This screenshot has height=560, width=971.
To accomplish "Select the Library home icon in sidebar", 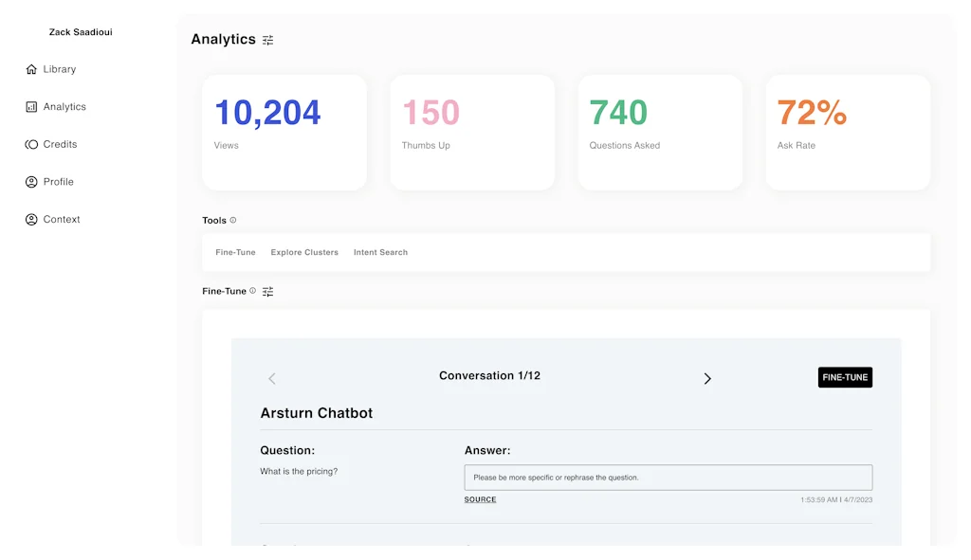I will (29, 68).
